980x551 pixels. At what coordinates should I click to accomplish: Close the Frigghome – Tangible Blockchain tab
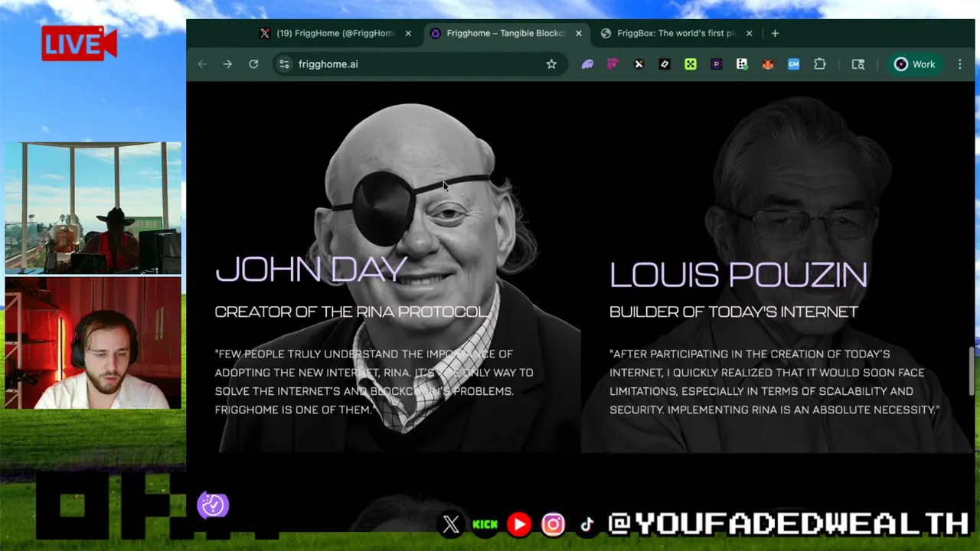(x=579, y=33)
